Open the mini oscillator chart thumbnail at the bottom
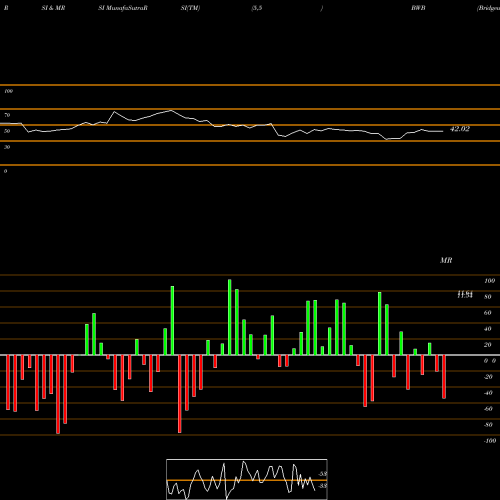This screenshot has width=500, height=500. (x=247, y=479)
